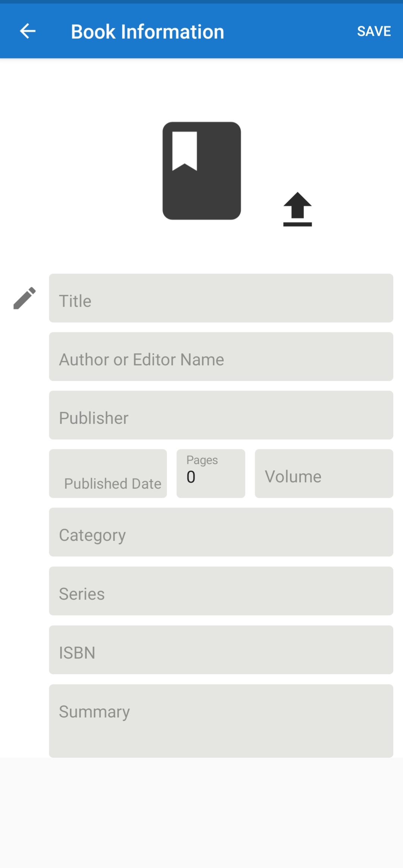Upload a cover image via the upload arrow icon
Image resolution: width=403 pixels, height=868 pixels.
297,209
